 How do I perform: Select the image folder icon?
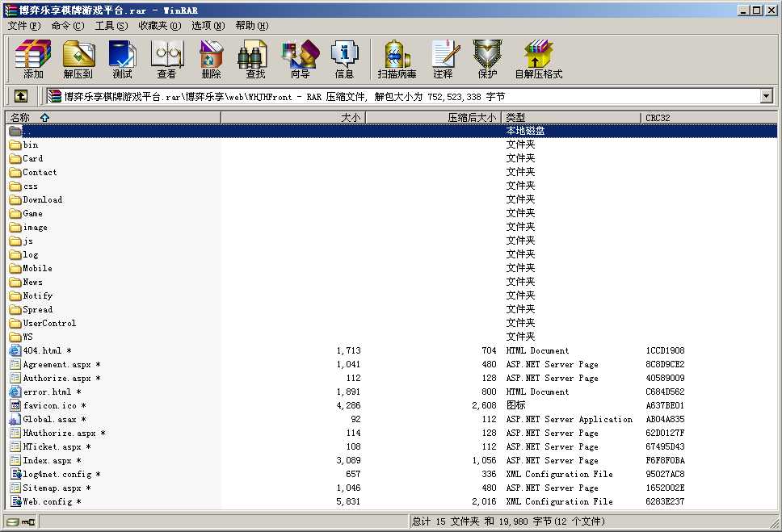coord(15,228)
